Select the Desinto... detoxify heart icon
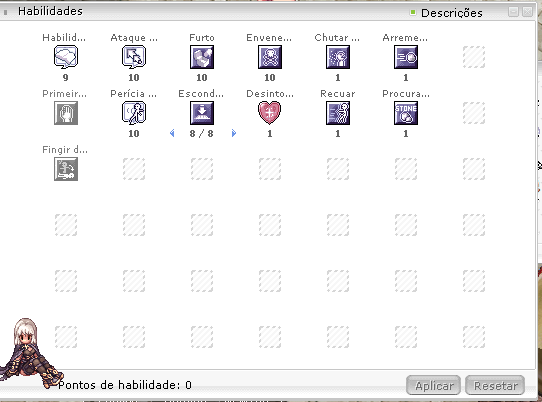 tap(270, 113)
